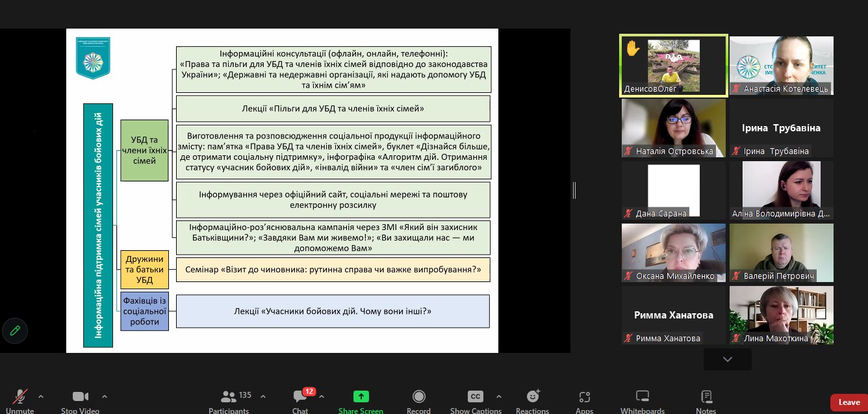The height and width of the screenshot is (414, 868).
Task: Open the Apps panel
Action: tap(584, 397)
